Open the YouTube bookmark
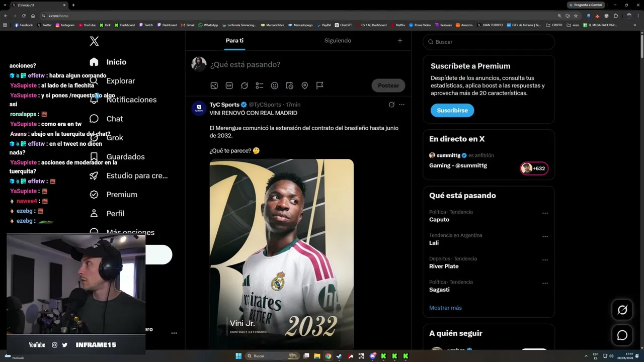 coord(87,25)
